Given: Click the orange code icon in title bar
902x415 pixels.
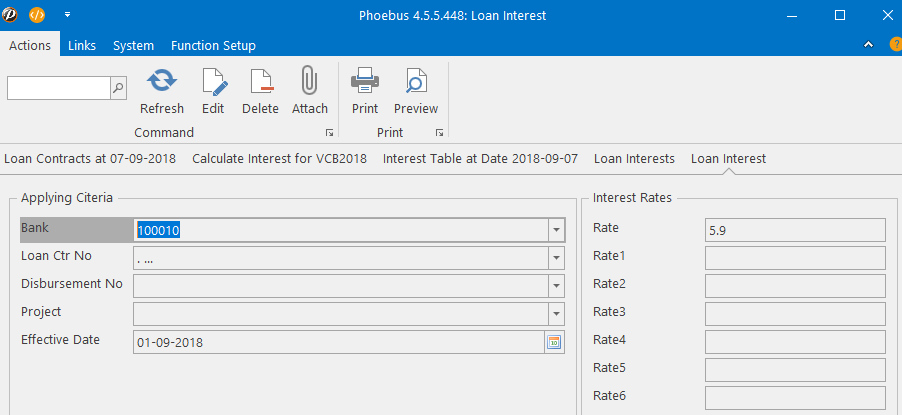Looking at the screenshot, I should tap(37, 15).
